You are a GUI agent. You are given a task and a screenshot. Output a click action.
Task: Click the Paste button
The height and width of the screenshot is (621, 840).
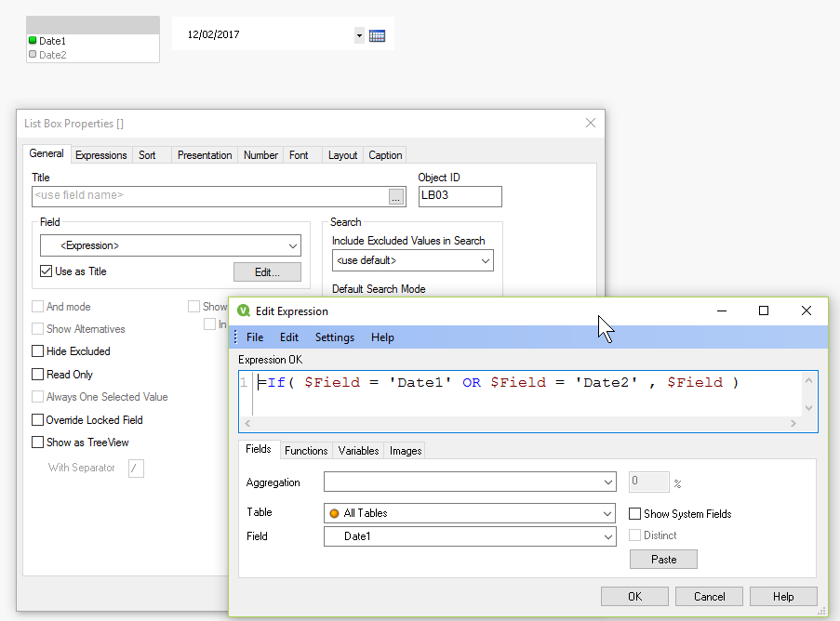(663, 559)
